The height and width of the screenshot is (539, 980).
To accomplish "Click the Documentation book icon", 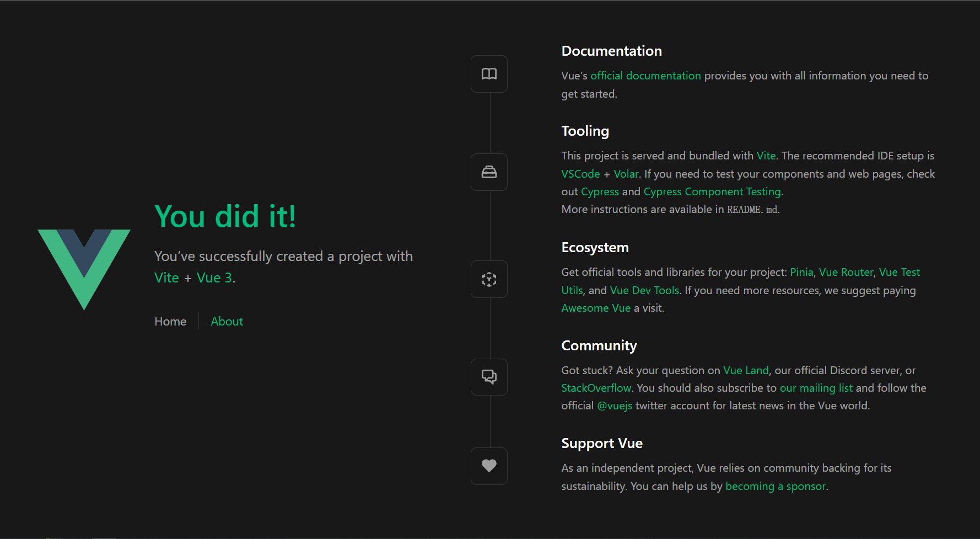I will pos(489,74).
